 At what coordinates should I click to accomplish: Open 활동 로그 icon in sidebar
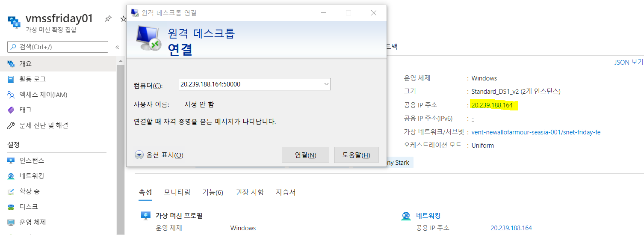pyautogui.click(x=12, y=79)
